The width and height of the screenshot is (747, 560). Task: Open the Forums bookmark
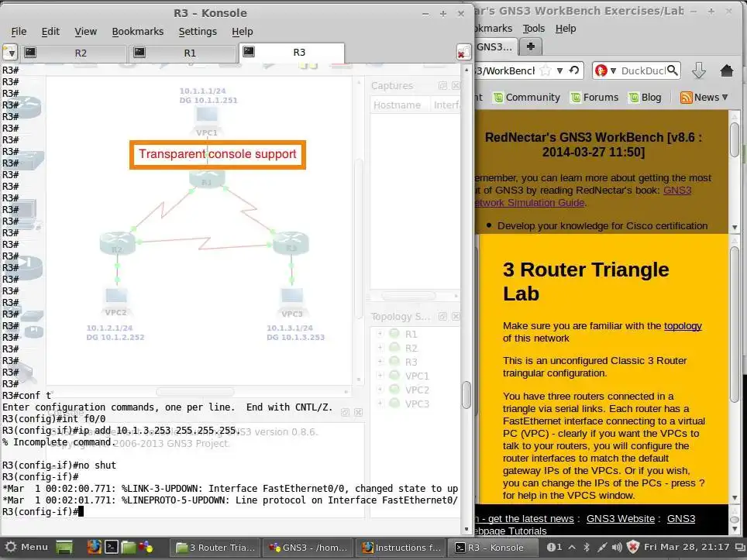coord(594,98)
